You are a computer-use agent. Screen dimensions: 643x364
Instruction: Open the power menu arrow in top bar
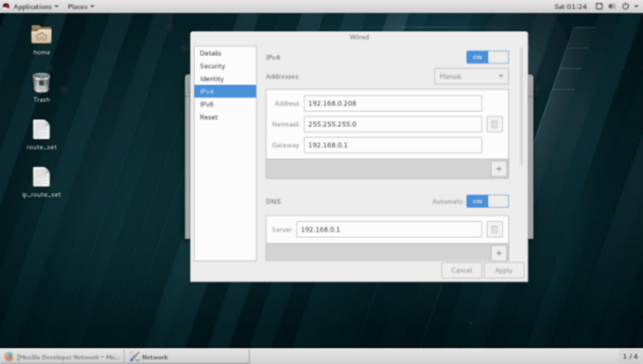point(635,6)
